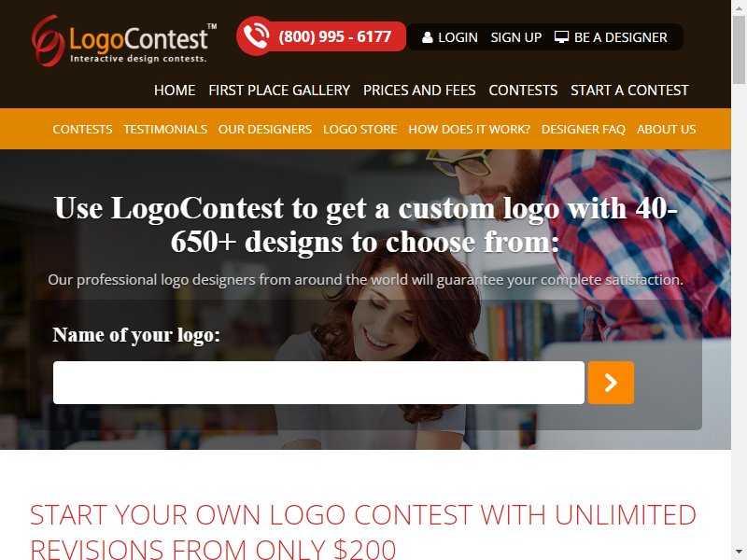Open the DESIGNER FAQ link

click(583, 129)
